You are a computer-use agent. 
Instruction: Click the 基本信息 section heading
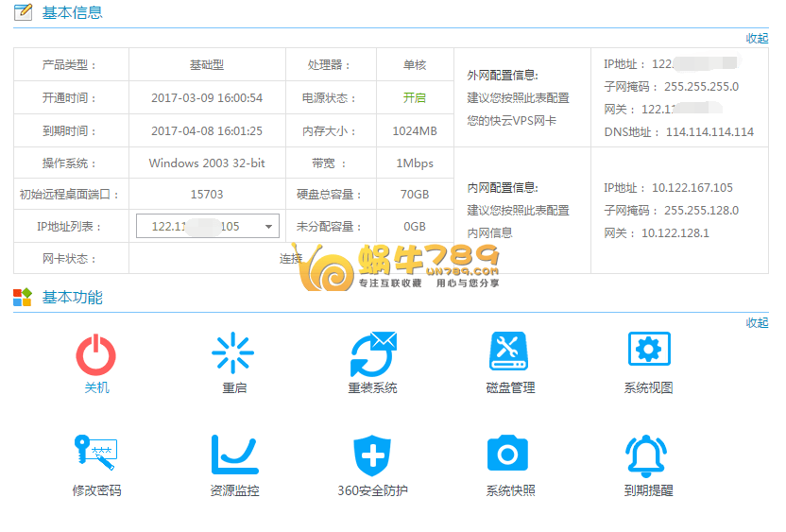pyautogui.click(x=73, y=13)
